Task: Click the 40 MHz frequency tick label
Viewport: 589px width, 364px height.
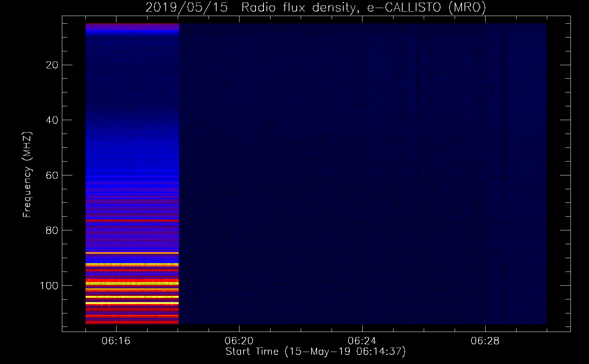Action: coord(52,120)
